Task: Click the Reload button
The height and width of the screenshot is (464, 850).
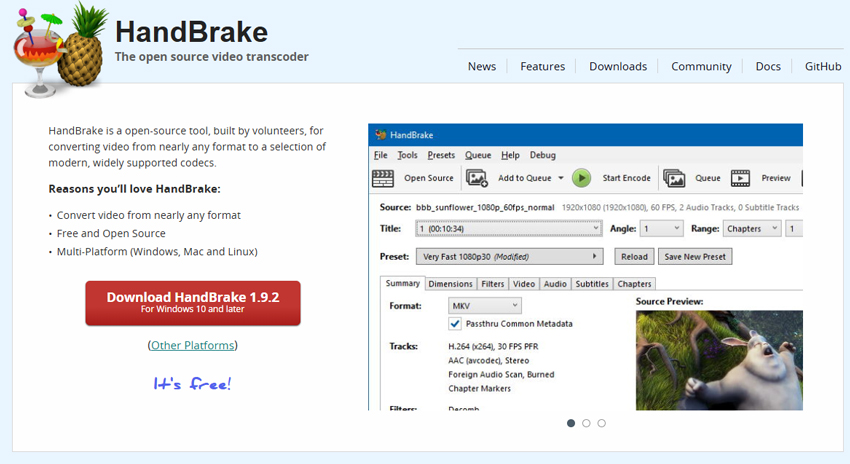Action: [634, 256]
